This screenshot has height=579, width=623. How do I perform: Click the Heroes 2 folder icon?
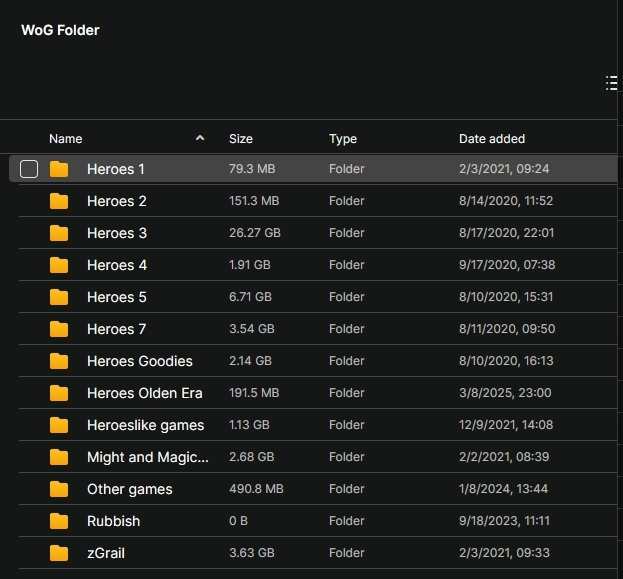pos(59,201)
